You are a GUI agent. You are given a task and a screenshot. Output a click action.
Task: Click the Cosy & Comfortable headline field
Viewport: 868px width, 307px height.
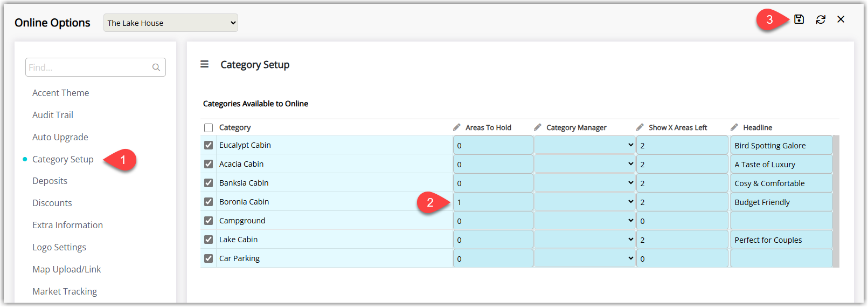(781, 183)
